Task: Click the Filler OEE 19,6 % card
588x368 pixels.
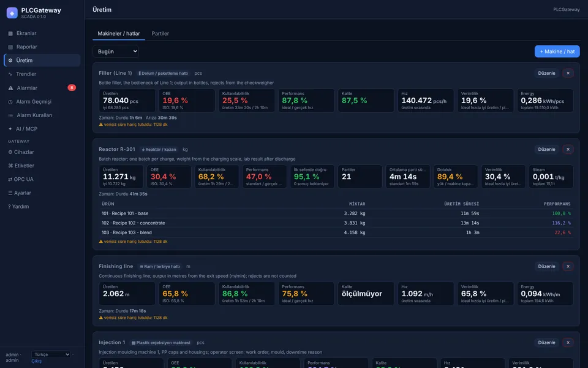Action: click(x=187, y=101)
